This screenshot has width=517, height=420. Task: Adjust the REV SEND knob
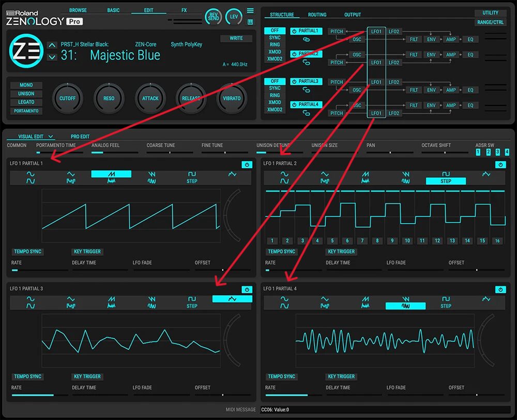[x=213, y=17]
